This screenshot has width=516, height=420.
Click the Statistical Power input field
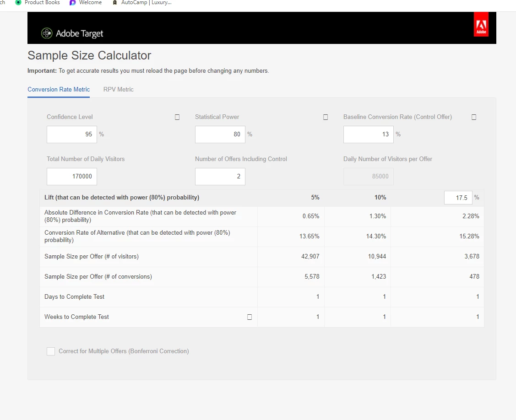pyautogui.click(x=220, y=134)
